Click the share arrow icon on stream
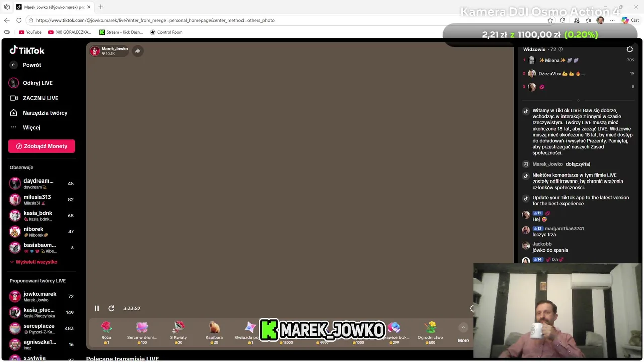644x362 pixels. [138, 51]
